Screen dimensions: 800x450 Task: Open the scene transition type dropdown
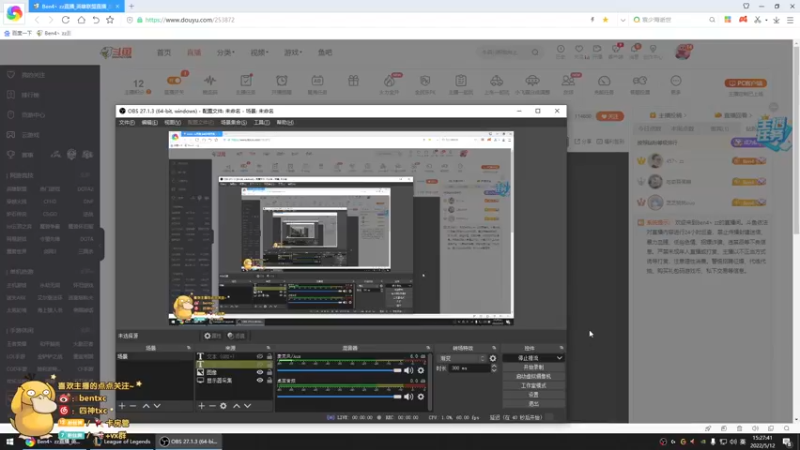point(461,358)
